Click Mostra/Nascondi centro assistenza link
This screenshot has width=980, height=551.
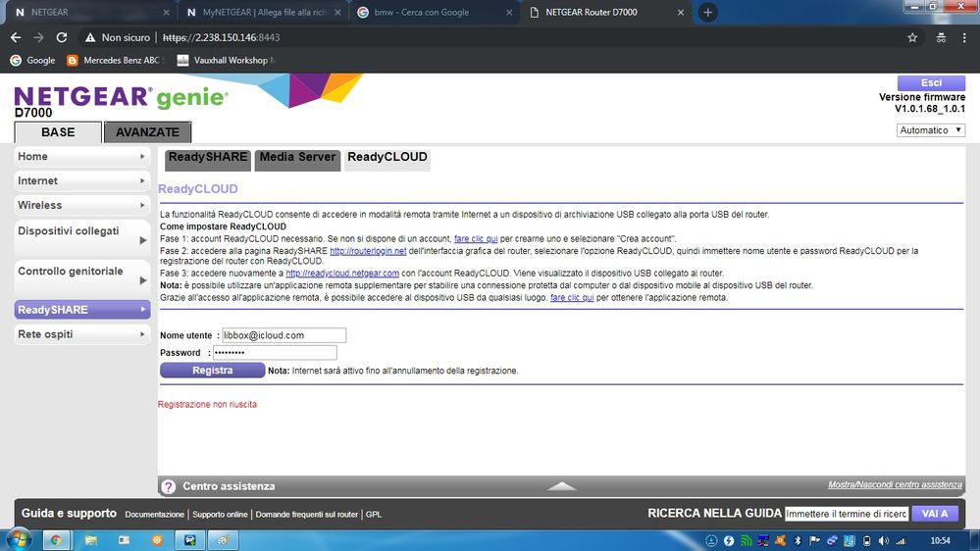click(895, 484)
